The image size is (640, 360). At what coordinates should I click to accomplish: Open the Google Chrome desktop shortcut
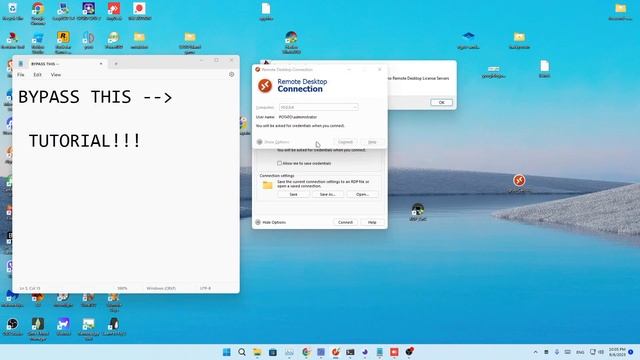38,12
